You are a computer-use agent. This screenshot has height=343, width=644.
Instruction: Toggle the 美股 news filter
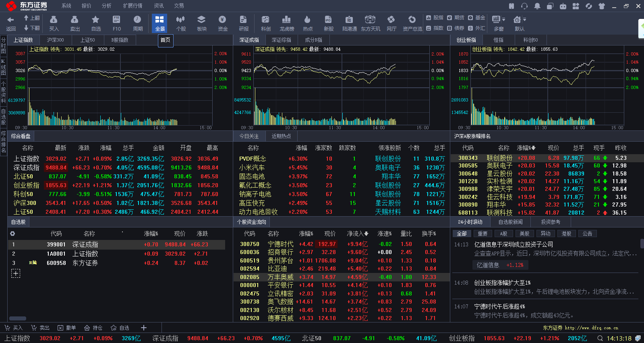(x=524, y=233)
